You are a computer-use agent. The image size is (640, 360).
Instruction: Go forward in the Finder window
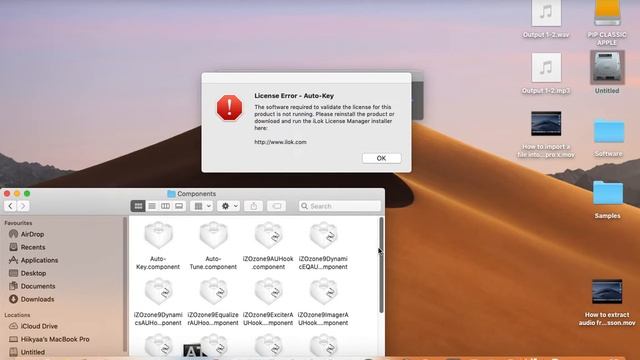(23, 206)
